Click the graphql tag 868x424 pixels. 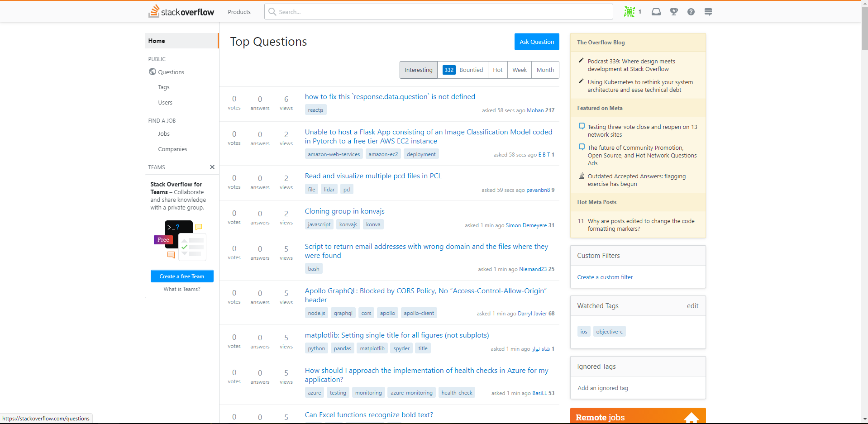pos(343,313)
